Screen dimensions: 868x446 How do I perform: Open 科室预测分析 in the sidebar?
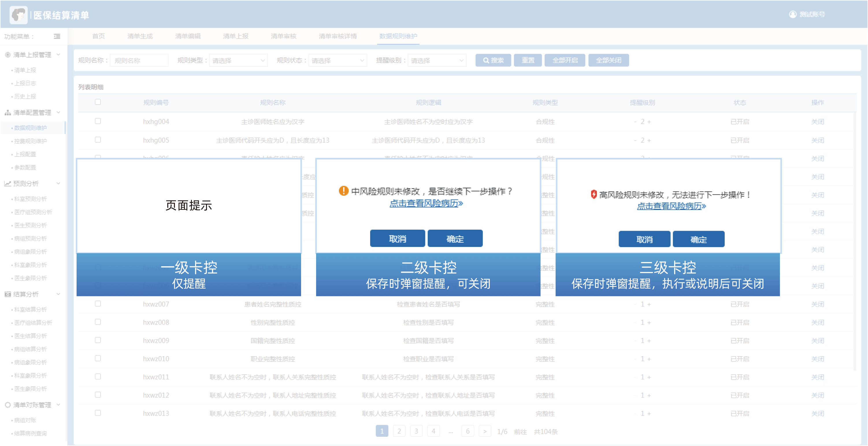point(30,199)
